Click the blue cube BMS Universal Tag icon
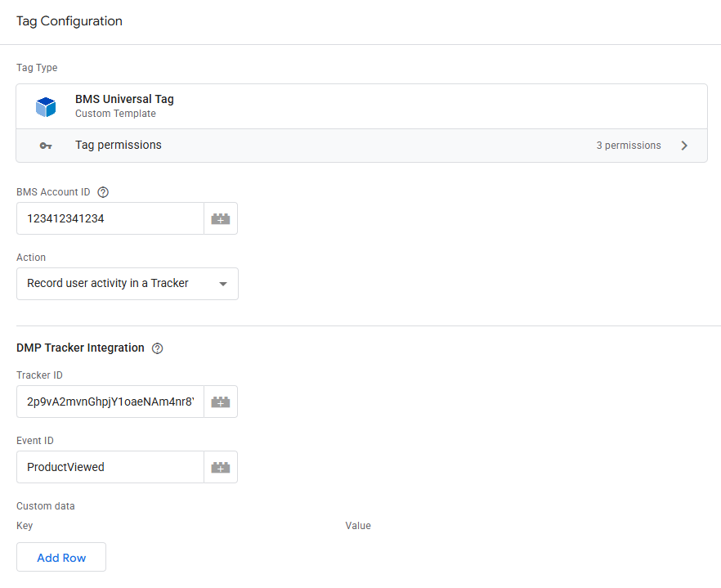 pos(45,106)
